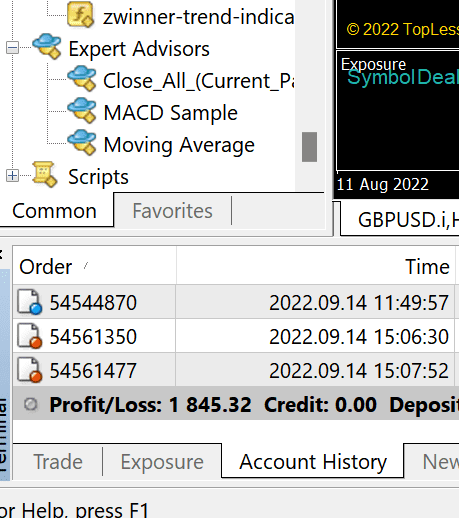Click the Time column header
Viewport: 459px width, 518px height.
click(315, 267)
